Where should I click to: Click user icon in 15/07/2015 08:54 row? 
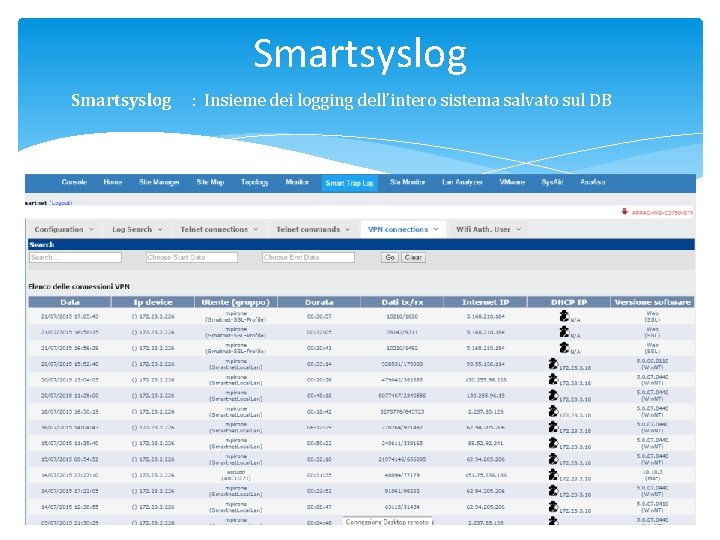point(553,459)
